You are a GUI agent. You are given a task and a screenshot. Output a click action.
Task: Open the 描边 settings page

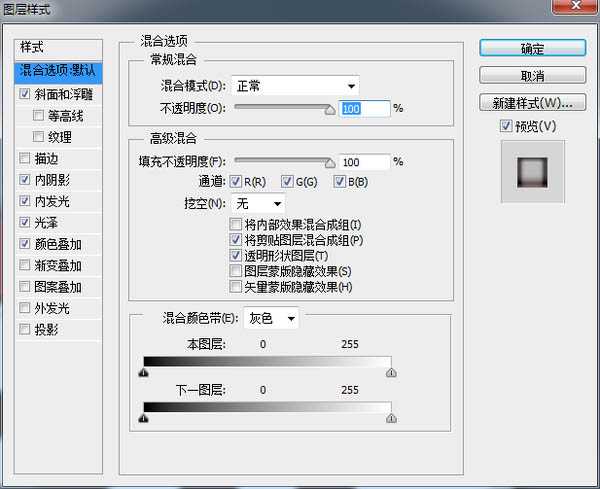tap(46, 158)
